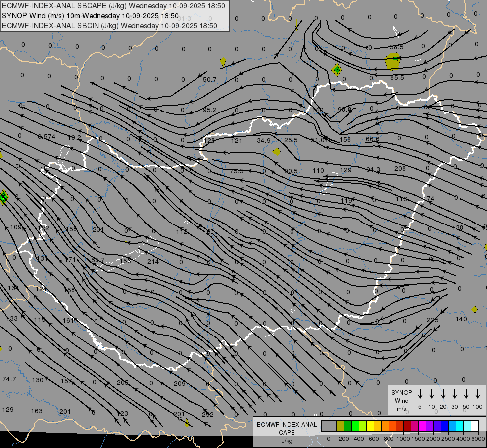Click the 209 value on the map
The height and width of the screenshot is (448, 487).
(179, 384)
